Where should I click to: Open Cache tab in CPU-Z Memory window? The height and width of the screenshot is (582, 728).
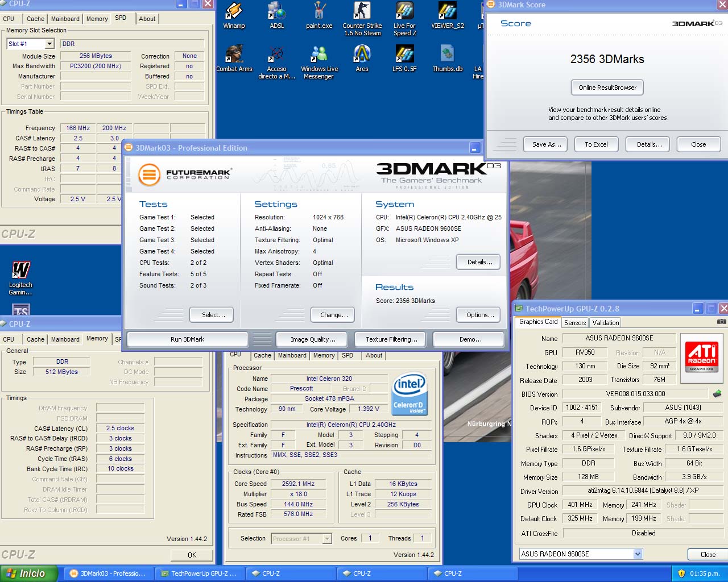tap(35, 339)
